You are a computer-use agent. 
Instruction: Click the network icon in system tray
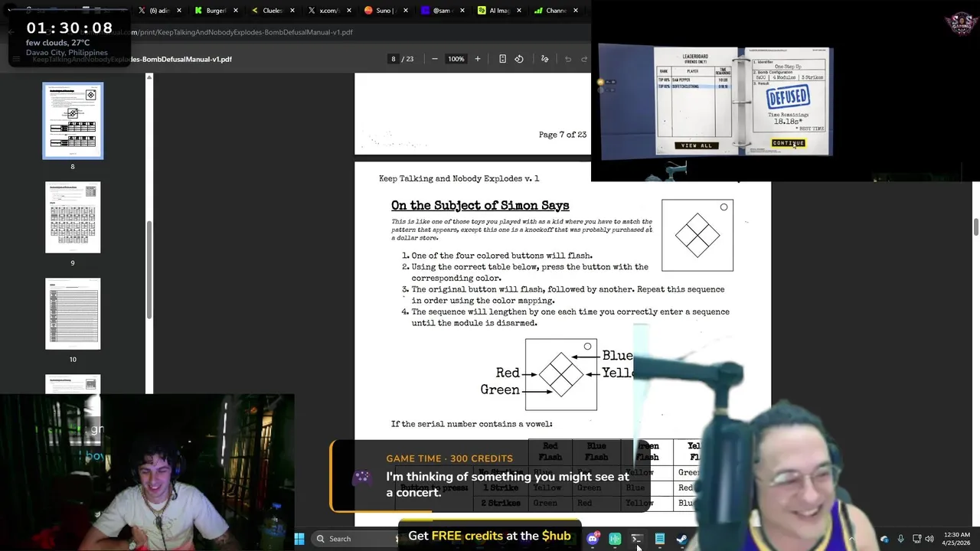tap(917, 539)
